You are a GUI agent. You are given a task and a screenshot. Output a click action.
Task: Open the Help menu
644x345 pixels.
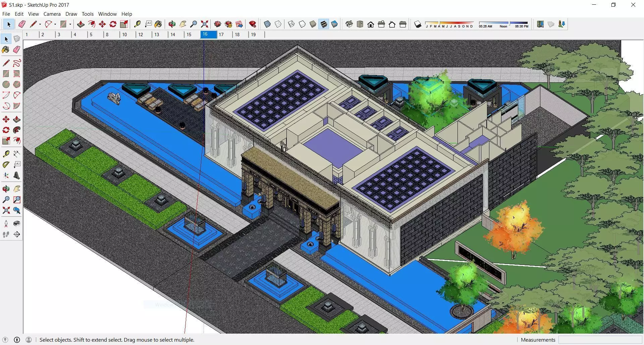[127, 14]
